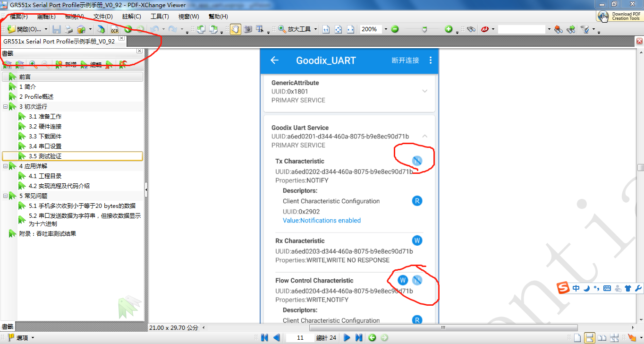Toggle continuous page layout mode
This screenshot has height=344, width=644.
coord(589,337)
